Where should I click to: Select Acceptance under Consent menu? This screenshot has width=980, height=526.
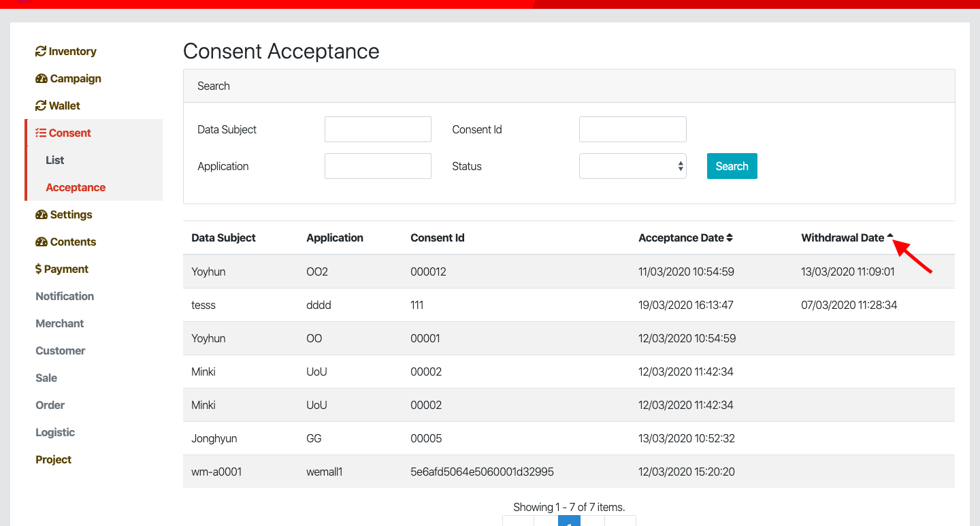pos(76,188)
